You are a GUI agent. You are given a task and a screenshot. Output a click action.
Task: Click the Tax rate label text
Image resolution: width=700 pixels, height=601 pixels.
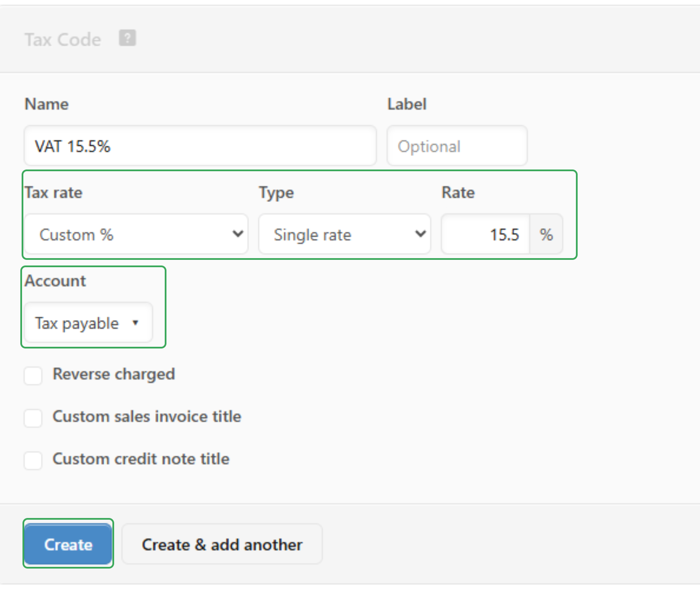(x=54, y=192)
